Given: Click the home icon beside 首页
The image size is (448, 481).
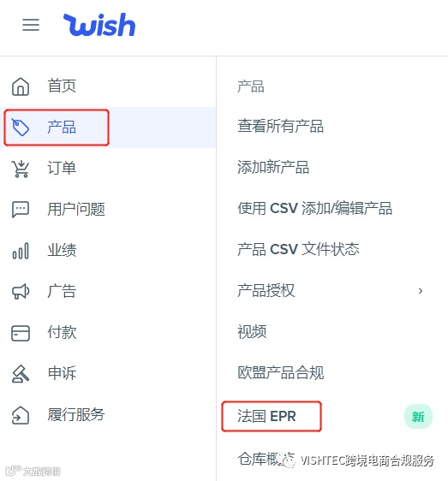Looking at the screenshot, I should [x=21, y=86].
